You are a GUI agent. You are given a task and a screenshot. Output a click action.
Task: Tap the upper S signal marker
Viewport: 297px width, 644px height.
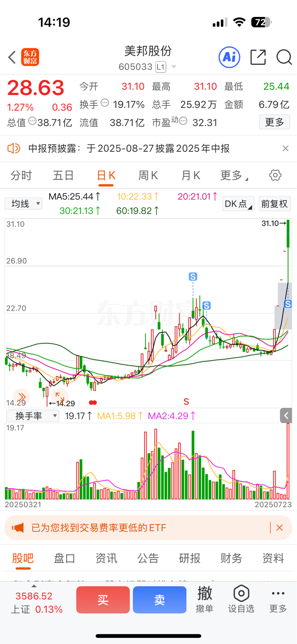click(x=193, y=277)
